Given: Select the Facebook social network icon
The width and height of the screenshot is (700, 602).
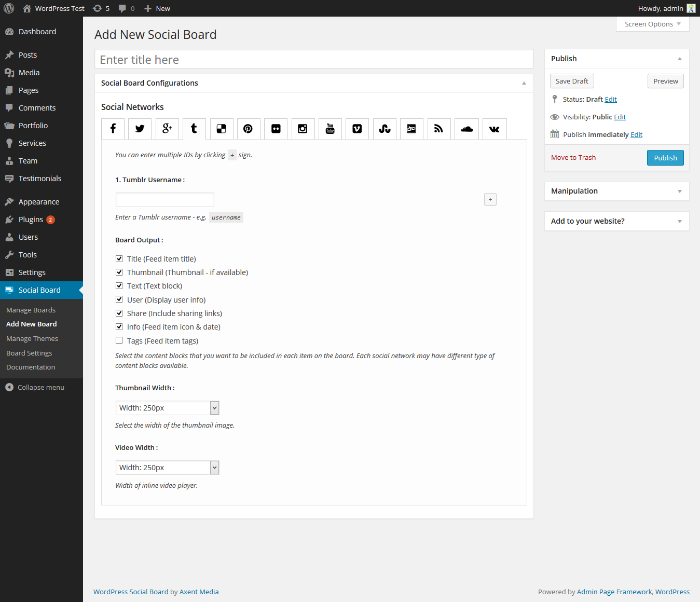Looking at the screenshot, I should coord(113,129).
